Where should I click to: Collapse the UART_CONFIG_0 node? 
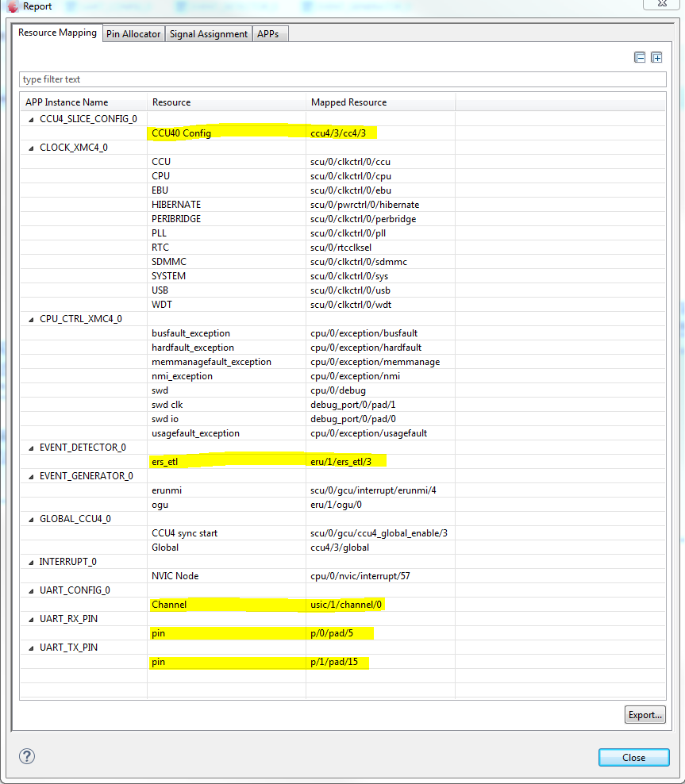[x=31, y=591]
